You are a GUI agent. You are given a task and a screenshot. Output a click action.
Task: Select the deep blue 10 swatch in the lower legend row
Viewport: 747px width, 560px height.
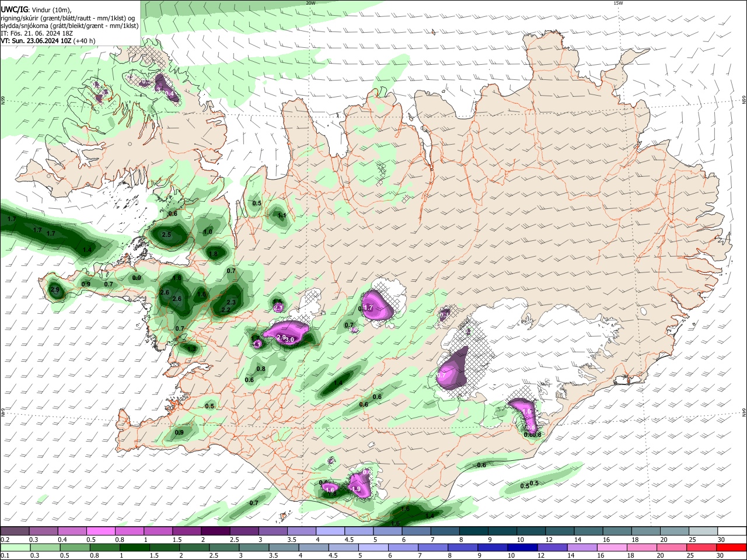(522, 547)
